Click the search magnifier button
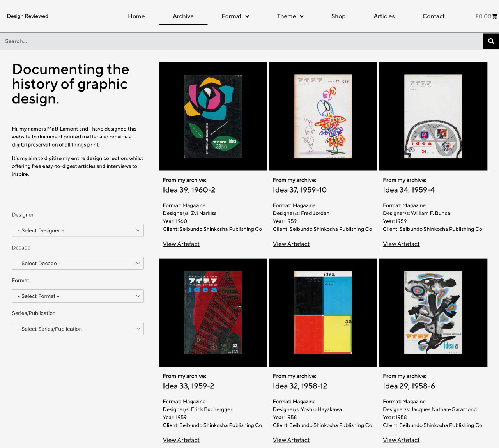Screen dimensions: 499x448 pyautogui.click(x=491, y=41)
